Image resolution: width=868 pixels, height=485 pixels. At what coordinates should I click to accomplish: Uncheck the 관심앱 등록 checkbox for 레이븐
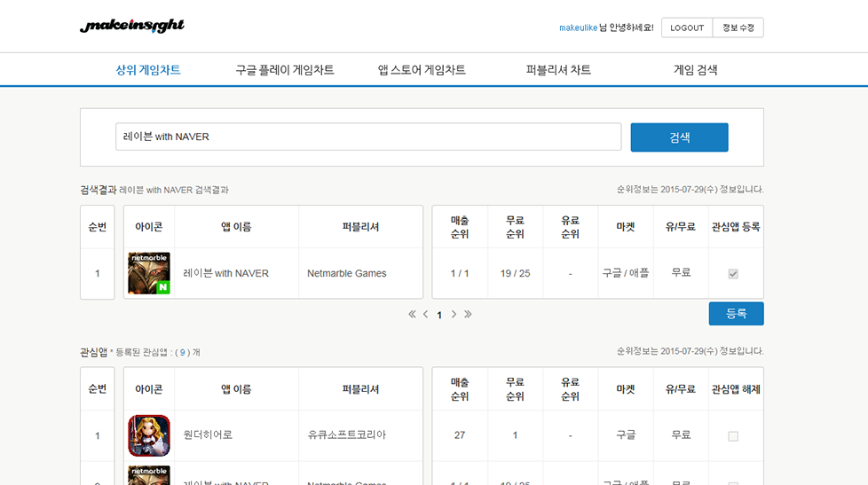(733, 274)
